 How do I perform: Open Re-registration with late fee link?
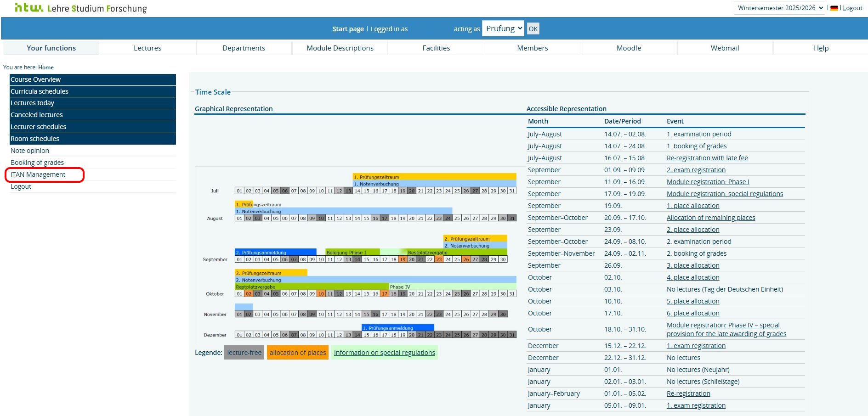tap(707, 158)
